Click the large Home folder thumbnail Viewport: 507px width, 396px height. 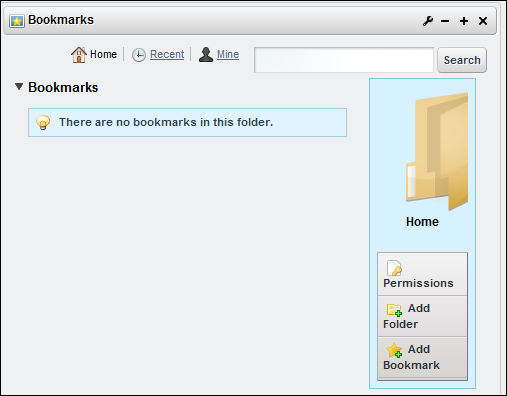pyautogui.click(x=437, y=152)
